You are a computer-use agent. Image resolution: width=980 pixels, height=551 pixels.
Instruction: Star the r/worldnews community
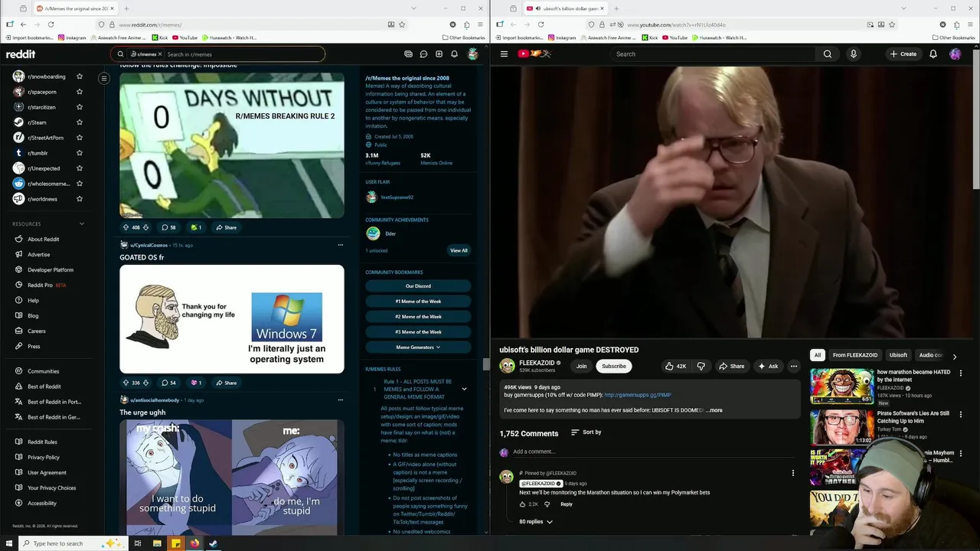pos(80,199)
